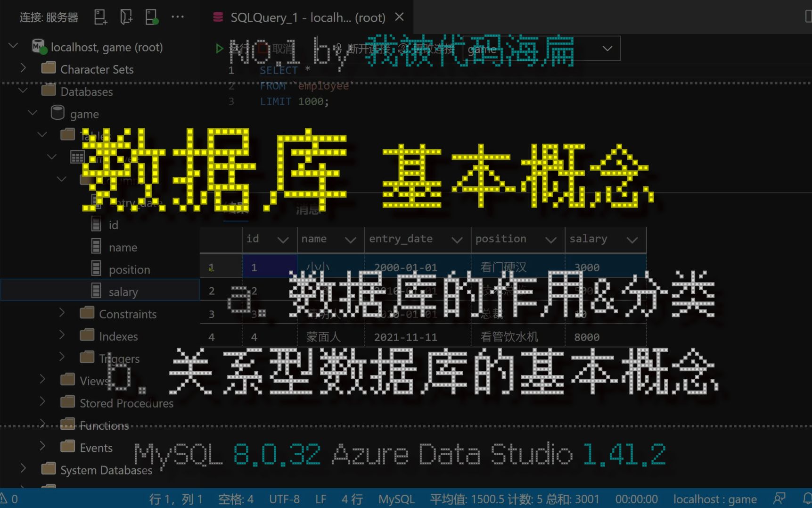Click the notification bell in status bar
This screenshot has height=508, width=812.
[x=807, y=499]
